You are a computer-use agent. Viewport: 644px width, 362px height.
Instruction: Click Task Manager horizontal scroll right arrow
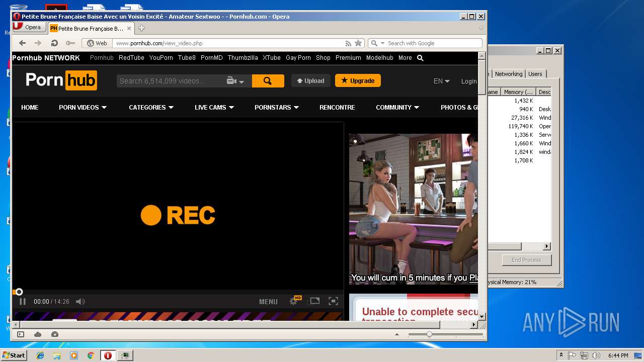pos(547,246)
